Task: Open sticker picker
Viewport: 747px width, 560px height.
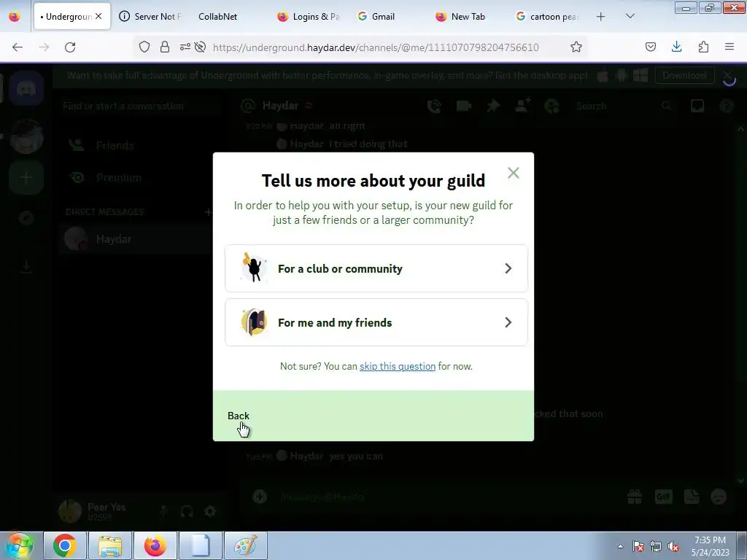Action: point(692,497)
